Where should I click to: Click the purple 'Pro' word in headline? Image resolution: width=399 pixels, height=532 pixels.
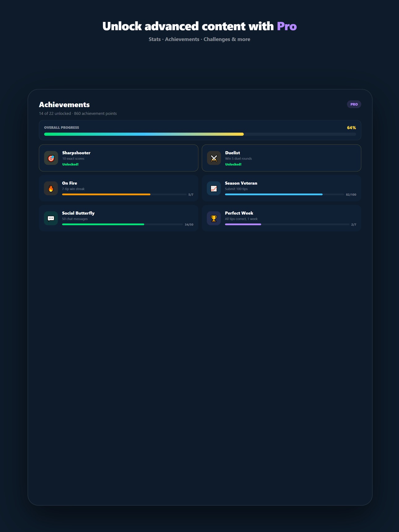click(x=287, y=26)
